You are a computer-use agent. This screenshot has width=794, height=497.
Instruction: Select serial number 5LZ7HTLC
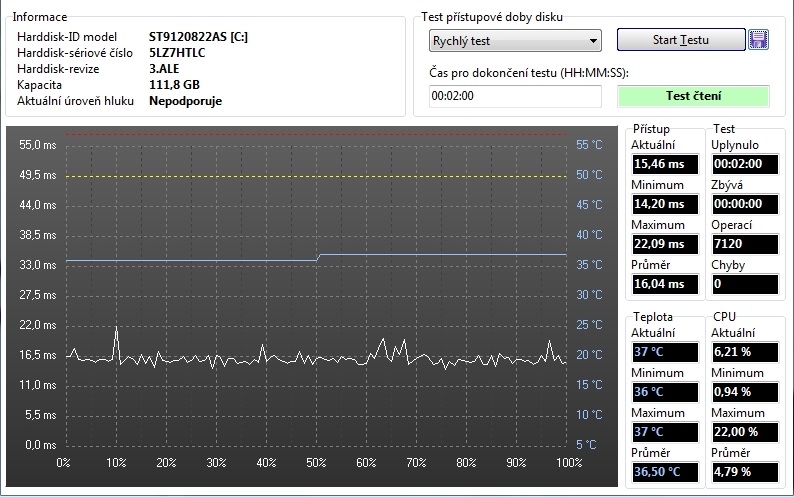(177, 53)
